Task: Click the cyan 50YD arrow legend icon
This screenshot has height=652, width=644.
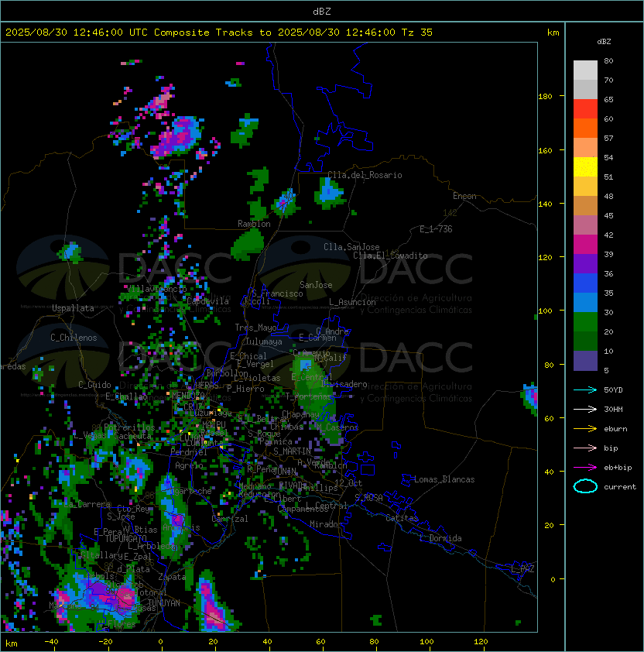Action: click(585, 390)
